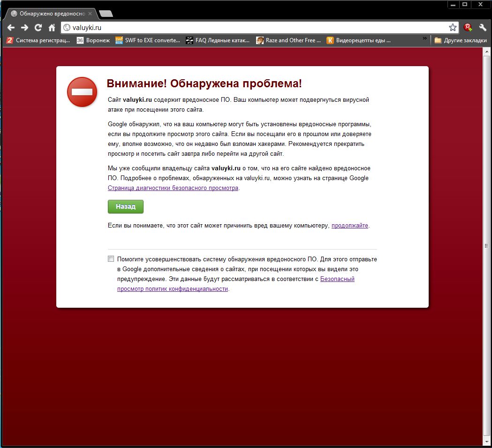This screenshot has height=448, width=492.
Task: Open the home page icon
Action: click(x=52, y=28)
